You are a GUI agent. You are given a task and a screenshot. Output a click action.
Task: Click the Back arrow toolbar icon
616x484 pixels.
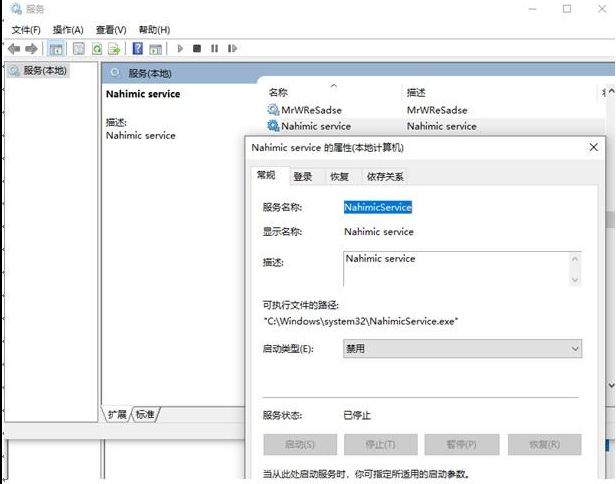click(x=14, y=49)
